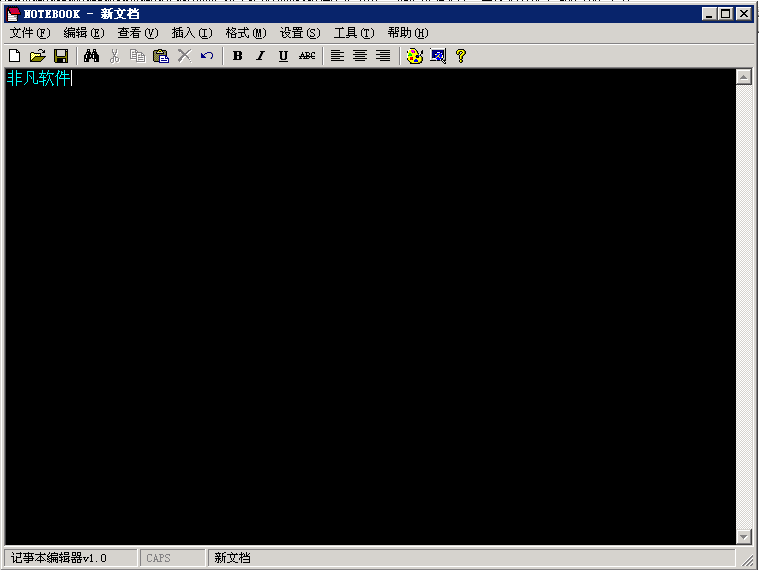The image size is (759, 570).
Task: Click the monitor screen settings icon
Action: pyautogui.click(x=438, y=56)
